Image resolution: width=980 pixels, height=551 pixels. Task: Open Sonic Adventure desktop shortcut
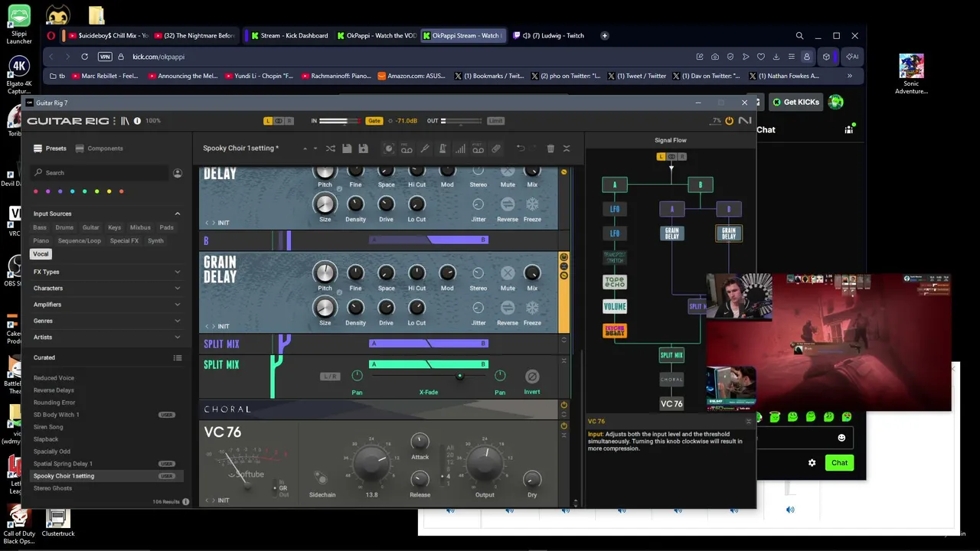coord(911,75)
